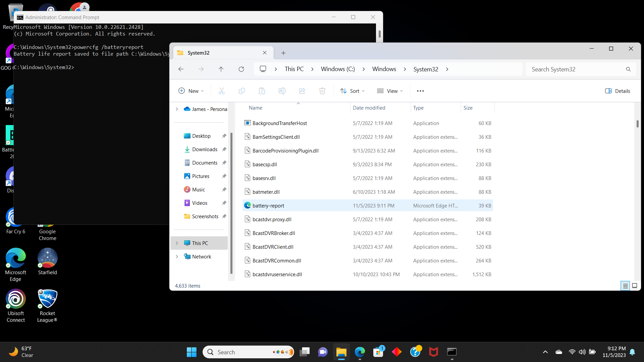Expand This PC in left panel

point(177,243)
